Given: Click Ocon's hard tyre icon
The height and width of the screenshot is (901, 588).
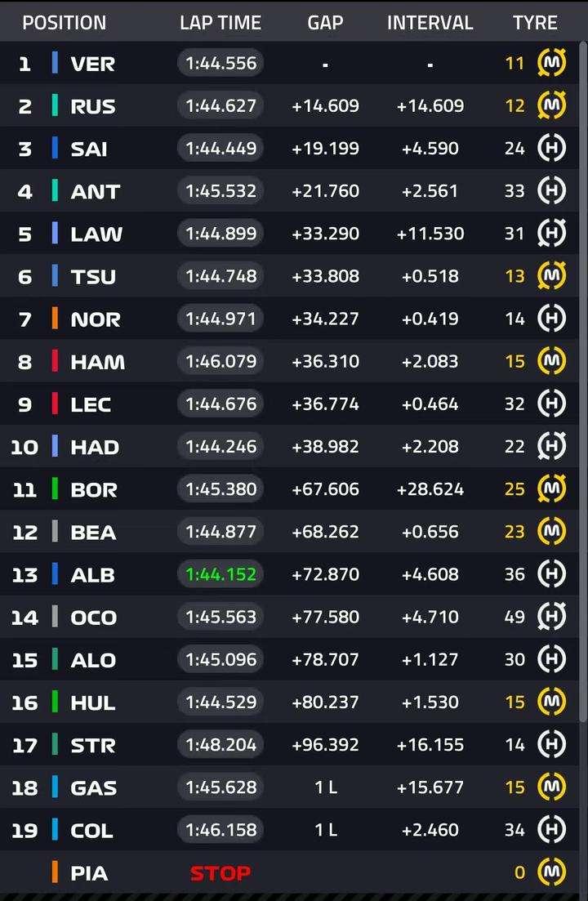Looking at the screenshot, I should point(551,616).
